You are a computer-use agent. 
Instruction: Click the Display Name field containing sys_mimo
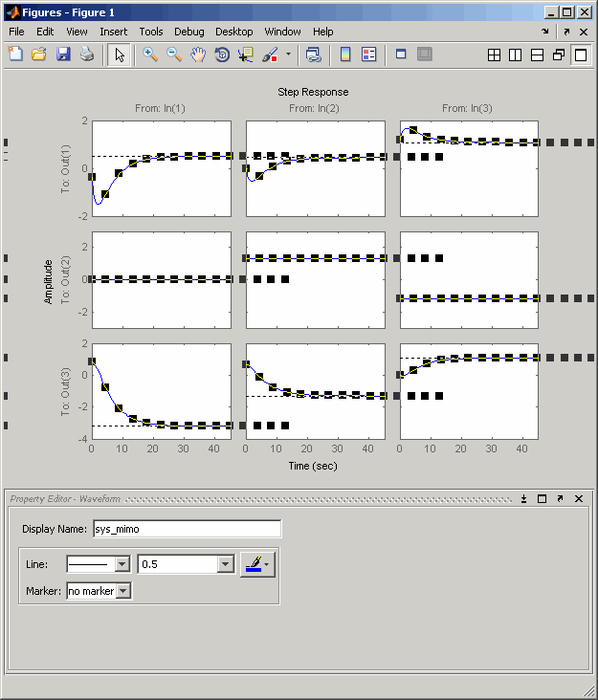pyautogui.click(x=188, y=529)
